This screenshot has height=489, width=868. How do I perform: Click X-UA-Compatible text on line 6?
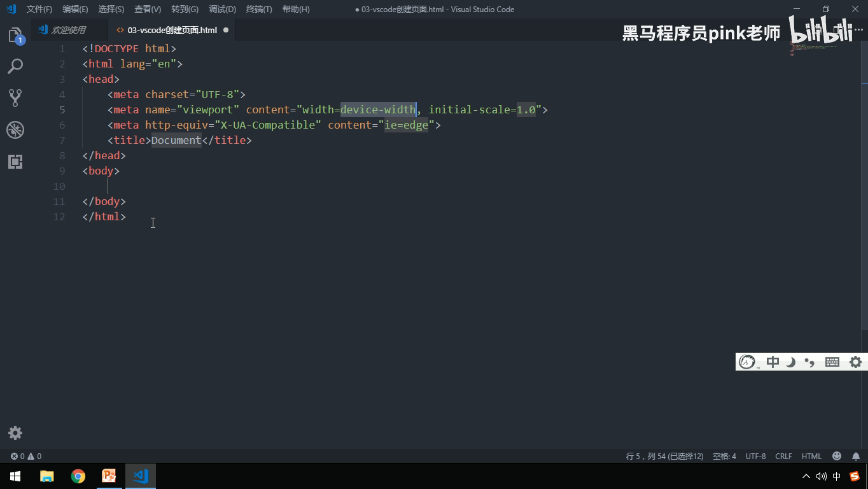[x=267, y=125]
